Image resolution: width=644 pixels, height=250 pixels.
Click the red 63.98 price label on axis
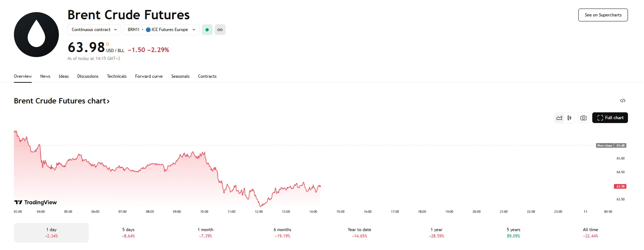(620, 186)
